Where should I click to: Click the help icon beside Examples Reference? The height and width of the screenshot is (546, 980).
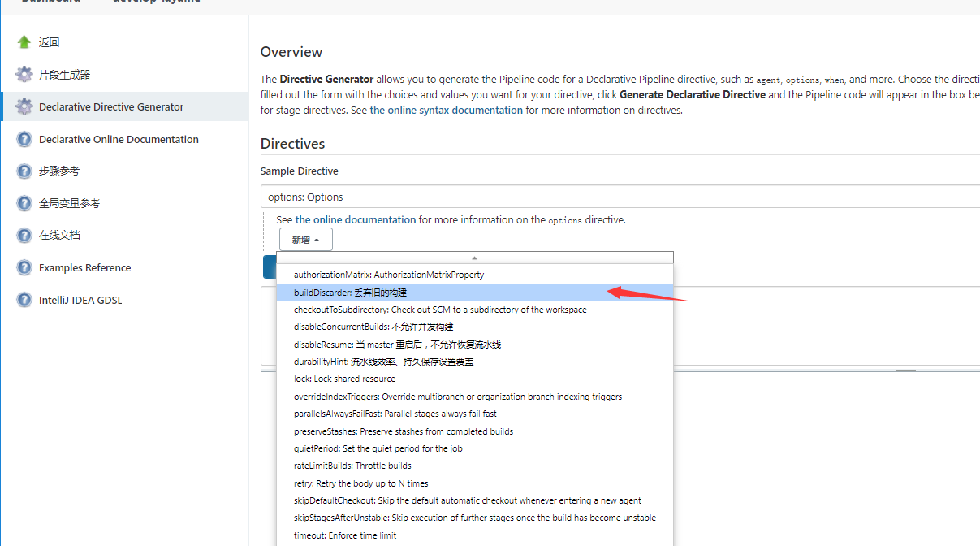click(24, 267)
